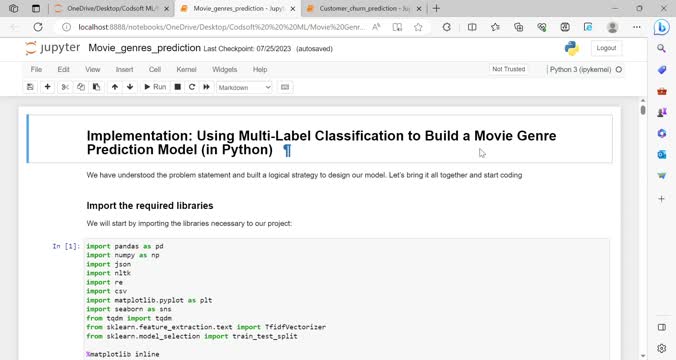Open the Markdown cell type dropdown
Screen dimensions: 676x360
click(x=244, y=88)
